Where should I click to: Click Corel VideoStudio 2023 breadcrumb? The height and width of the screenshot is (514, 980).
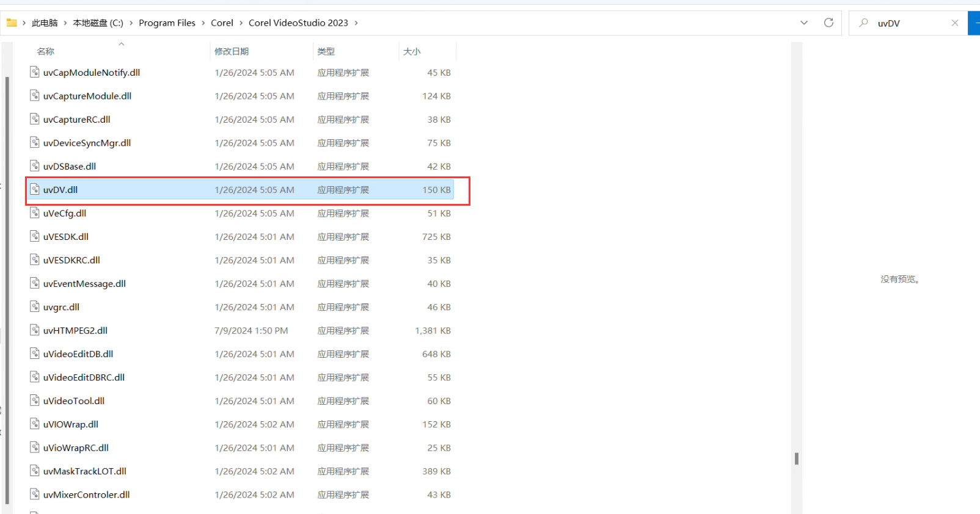298,23
